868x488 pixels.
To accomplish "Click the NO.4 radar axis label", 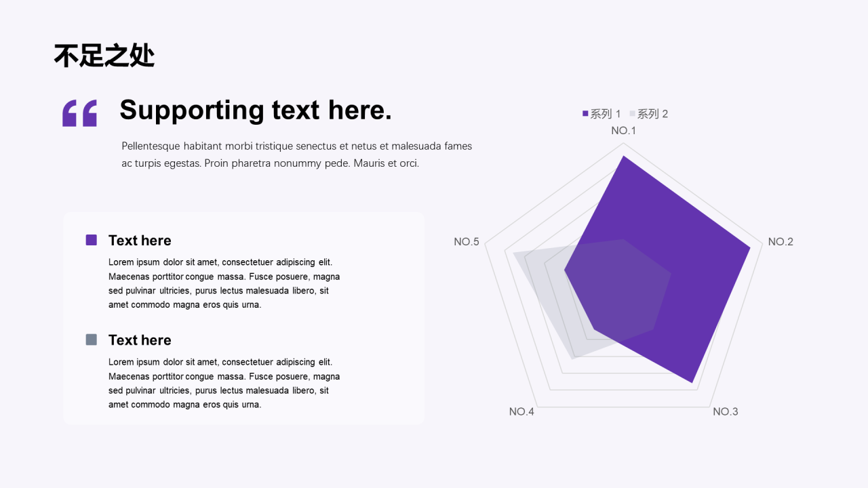I will 521,411.
